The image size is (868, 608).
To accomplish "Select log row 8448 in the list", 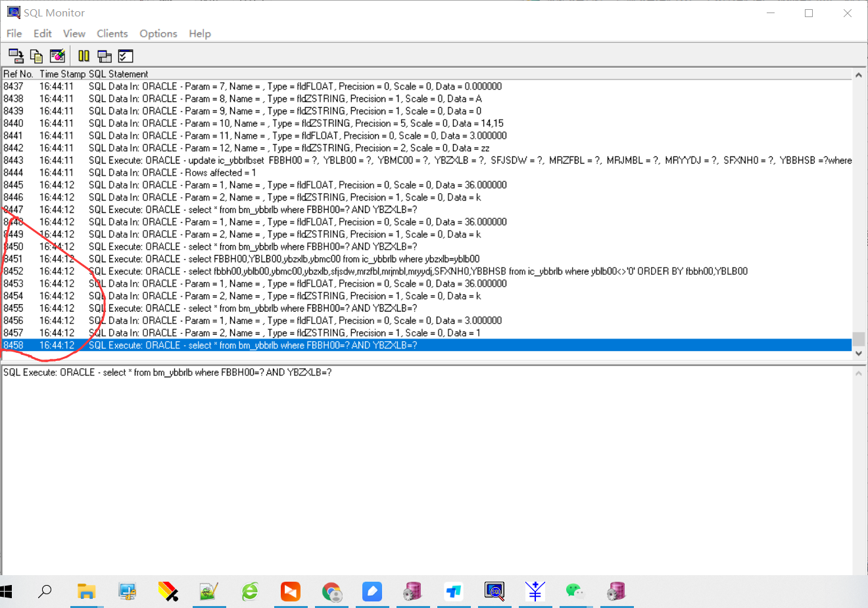I will click(x=427, y=222).
